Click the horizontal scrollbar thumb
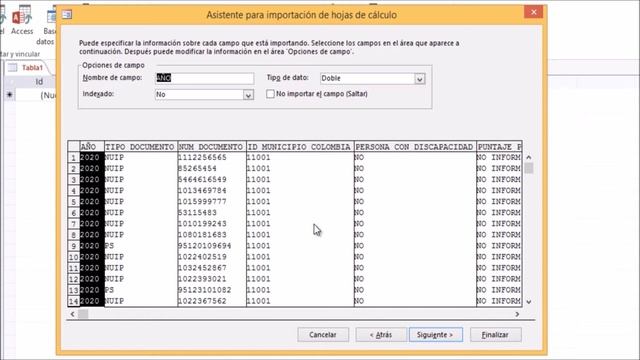640x360 pixels. tap(83, 314)
